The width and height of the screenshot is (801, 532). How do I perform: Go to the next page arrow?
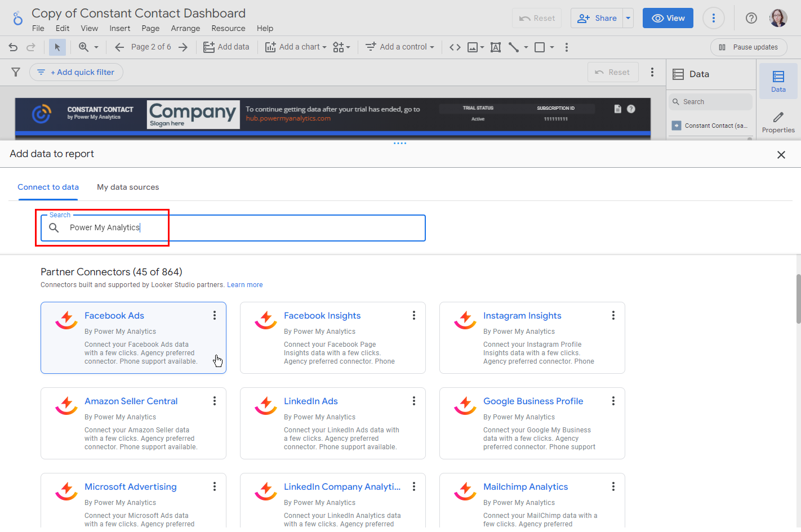[x=183, y=47]
